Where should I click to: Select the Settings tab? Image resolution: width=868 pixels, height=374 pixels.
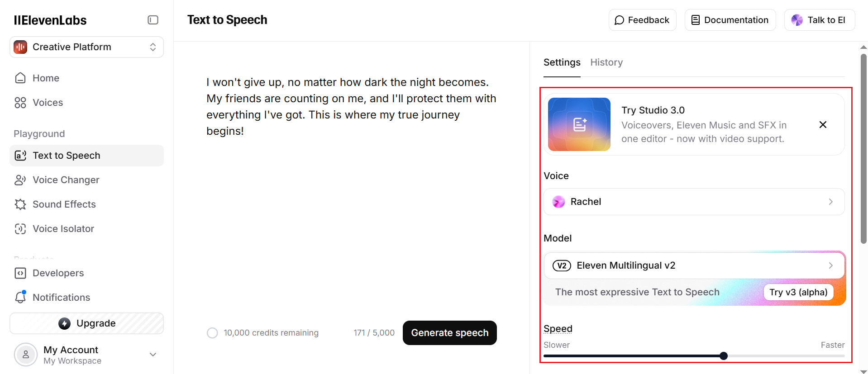click(562, 62)
